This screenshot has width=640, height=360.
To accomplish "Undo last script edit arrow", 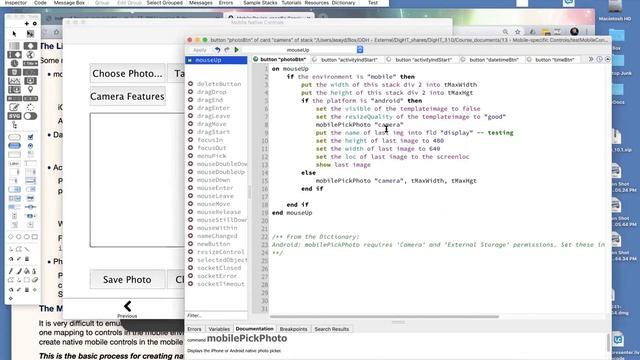I will coord(218,50).
